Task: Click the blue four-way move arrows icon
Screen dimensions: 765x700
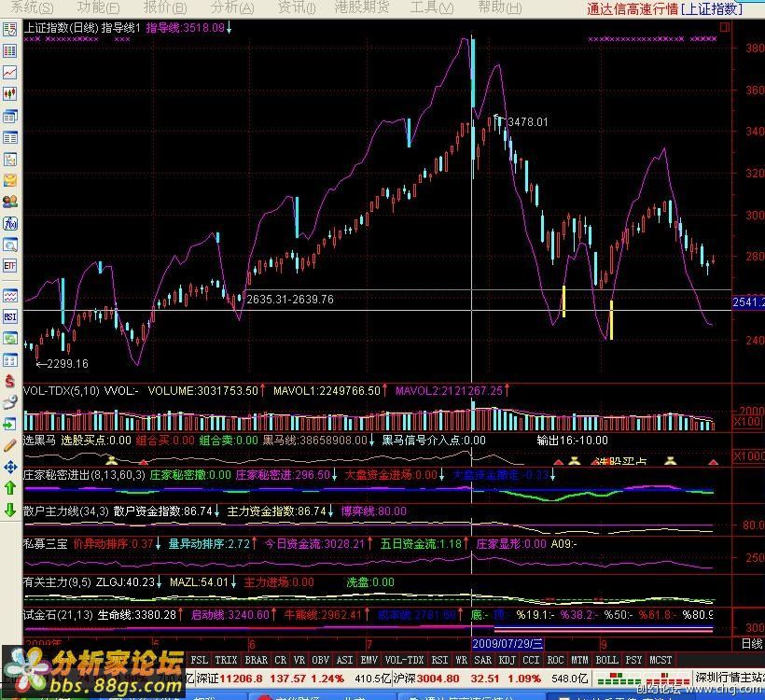Action: click(x=9, y=468)
